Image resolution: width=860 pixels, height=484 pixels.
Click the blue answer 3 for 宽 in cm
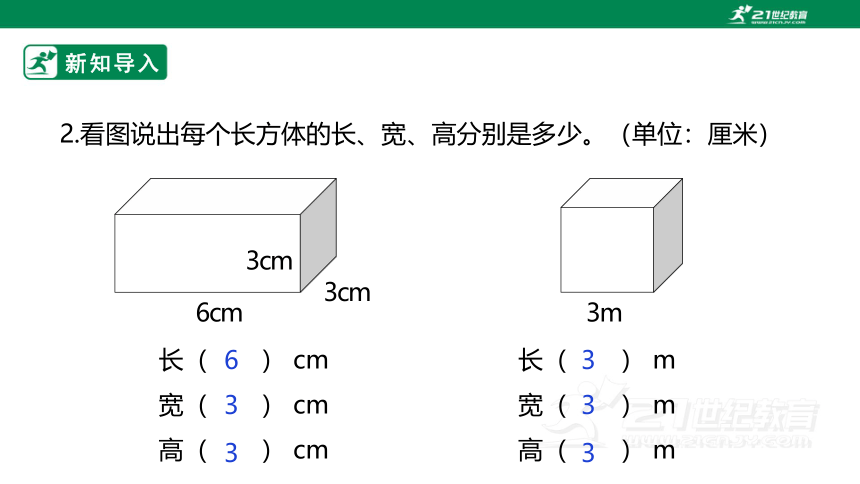pos(231,406)
